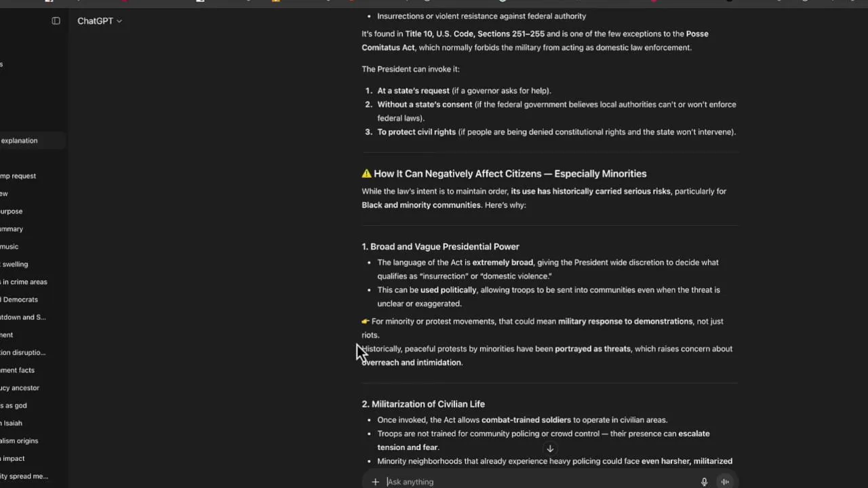This screenshot has height=488, width=868.
Task: Open the sidebar chat ending in 'ucy ancestor'
Action: 33,387
